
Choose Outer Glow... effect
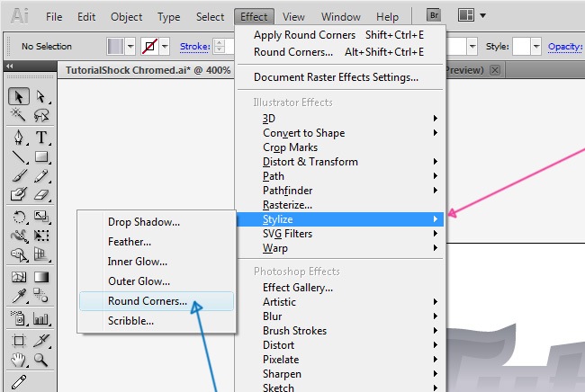pos(157,281)
